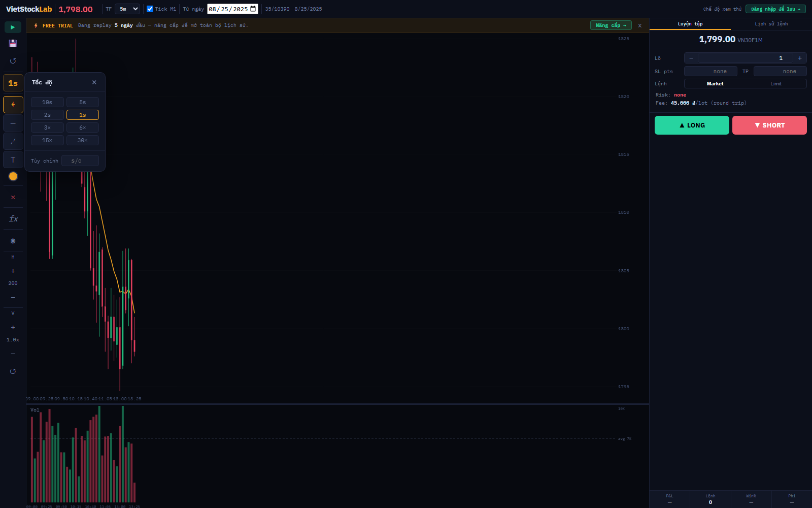Click the Nâng cấp upgrade button
The height and width of the screenshot is (508, 812).
coord(611,25)
